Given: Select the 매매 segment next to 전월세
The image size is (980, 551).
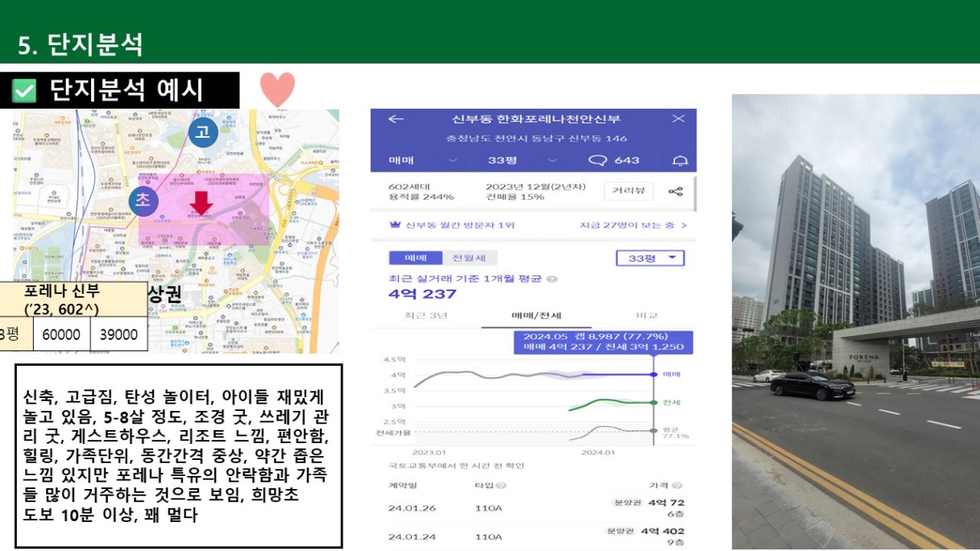Looking at the screenshot, I should pos(415,258).
